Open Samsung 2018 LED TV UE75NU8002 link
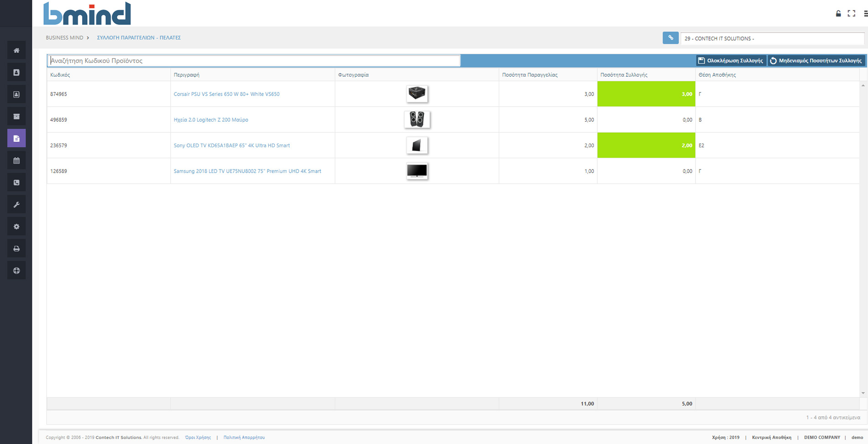Screen dimensions: 868x444 (x=247, y=171)
